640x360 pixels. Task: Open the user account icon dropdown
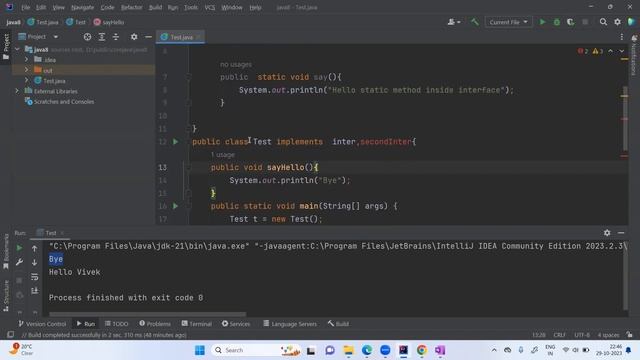click(x=454, y=22)
